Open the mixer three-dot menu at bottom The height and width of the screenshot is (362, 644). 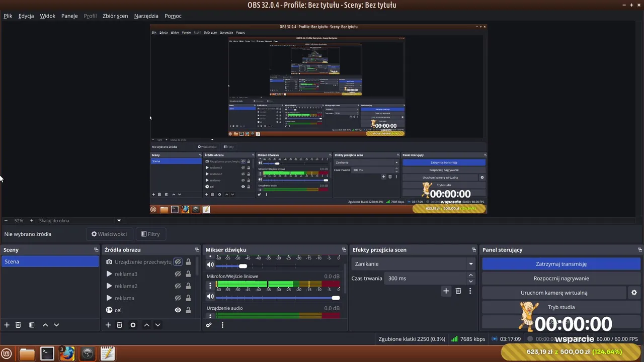(222, 325)
